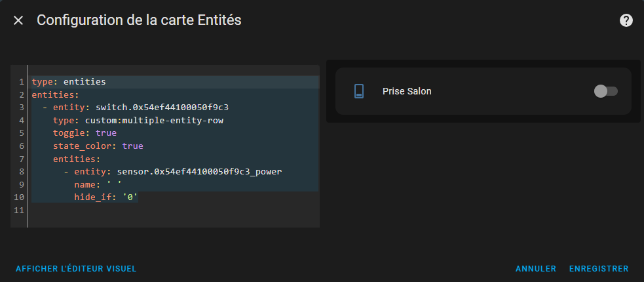The height and width of the screenshot is (282, 644).
Task: Place cursor on 'type: entities' line
Action: pyautogui.click(x=68, y=82)
